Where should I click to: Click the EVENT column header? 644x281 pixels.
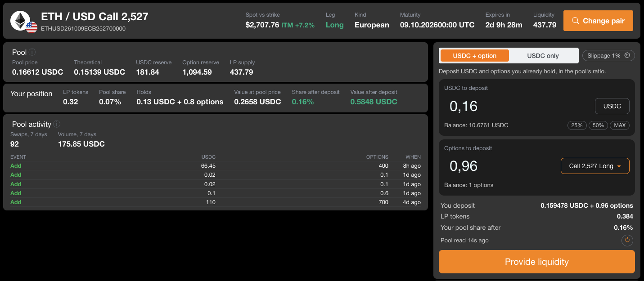[18, 157]
